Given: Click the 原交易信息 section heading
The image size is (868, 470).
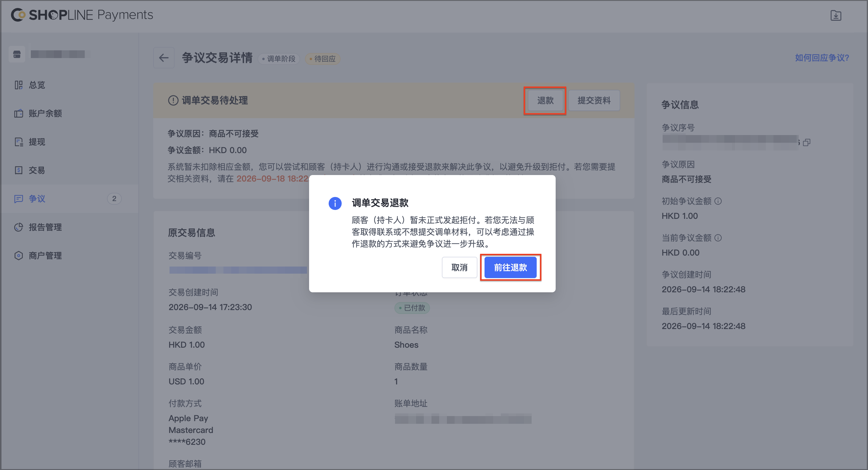Looking at the screenshot, I should [x=191, y=233].
